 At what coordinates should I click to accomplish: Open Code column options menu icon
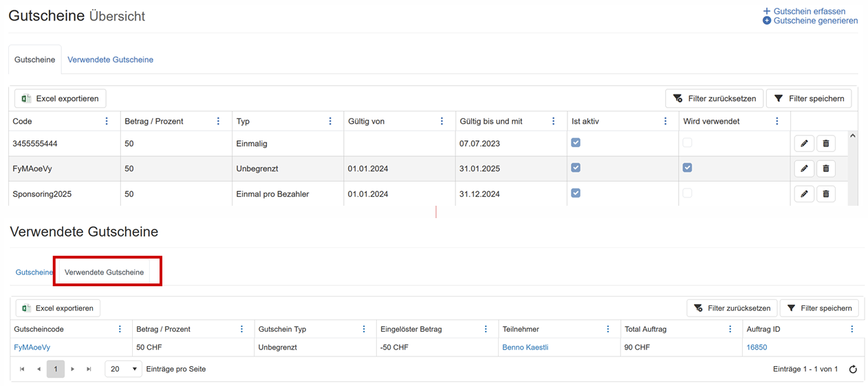coord(107,121)
